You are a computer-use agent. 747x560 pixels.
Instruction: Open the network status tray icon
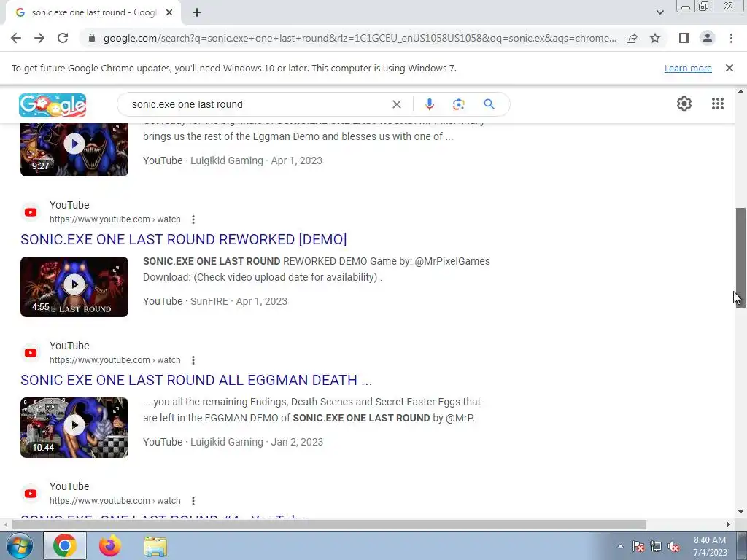coord(656,547)
